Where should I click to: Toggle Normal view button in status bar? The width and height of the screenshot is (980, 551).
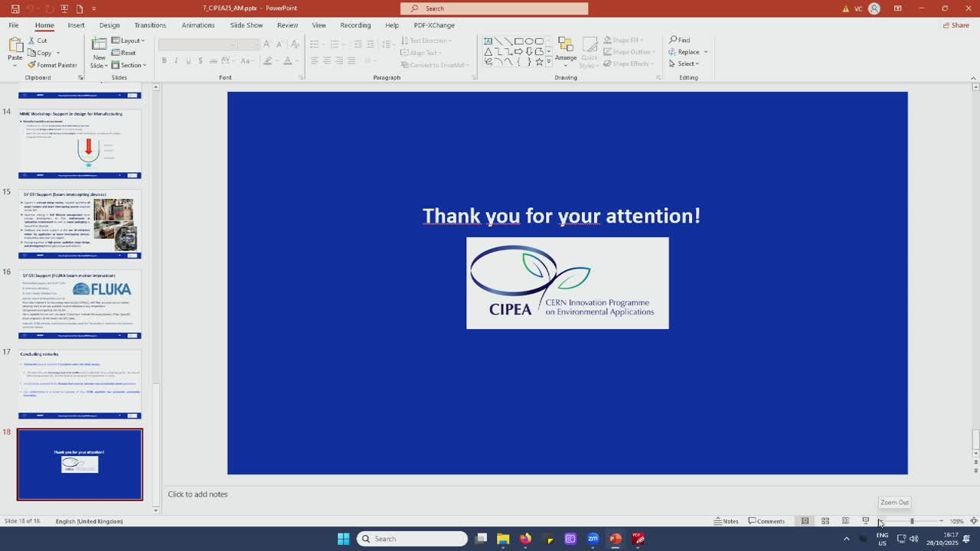coord(805,521)
